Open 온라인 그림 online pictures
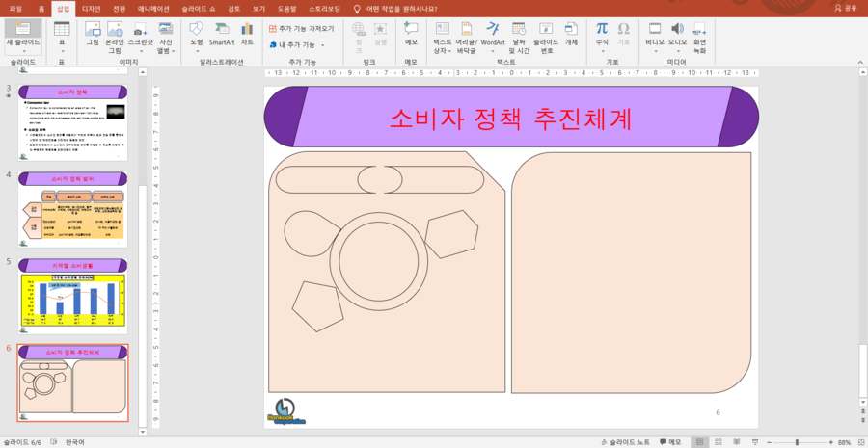This screenshot has width=868, height=448. pos(115,37)
